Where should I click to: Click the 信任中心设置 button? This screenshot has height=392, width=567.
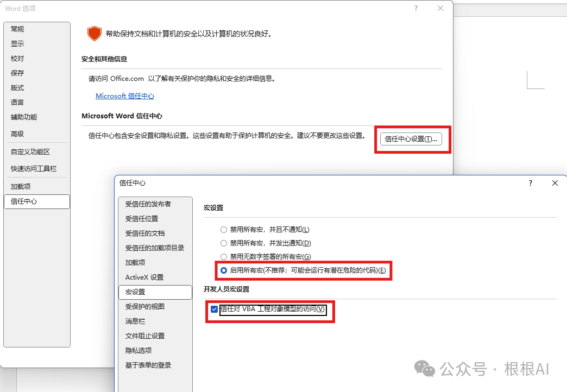coord(412,139)
